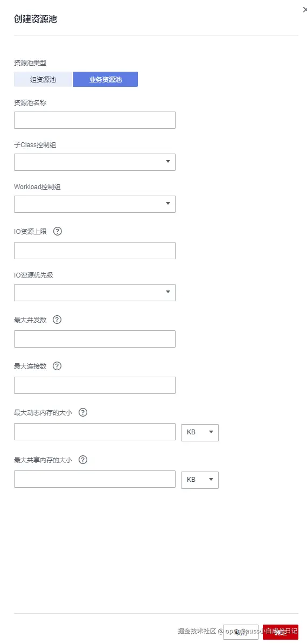Click the help icon beside IO资源上限
The width and height of the screenshot is (307, 644).
pos(58,231)
